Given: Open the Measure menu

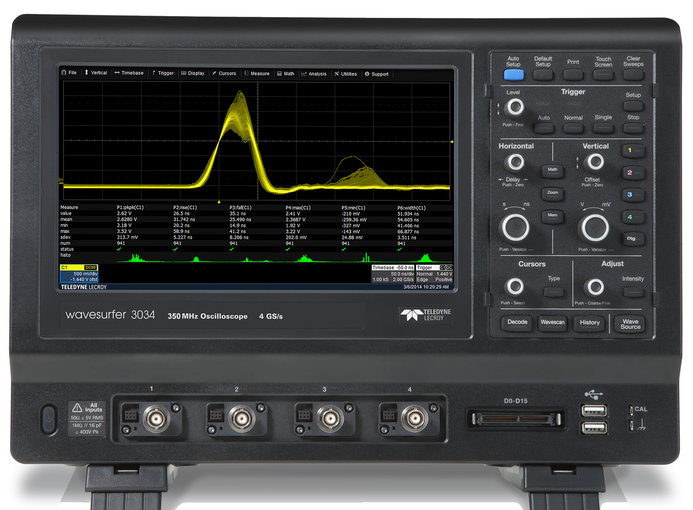Looking at the screenshot, I should coord(257,73).
